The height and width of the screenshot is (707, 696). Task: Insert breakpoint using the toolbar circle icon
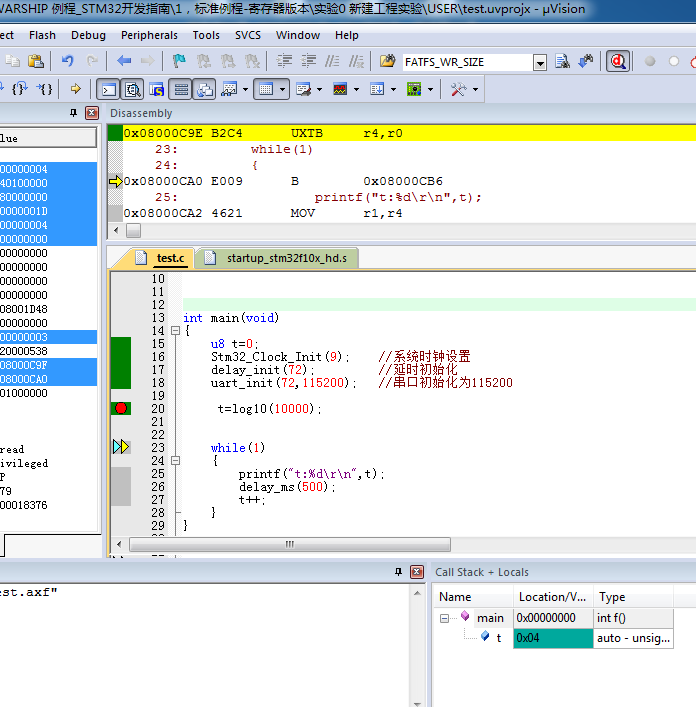(650, 61)
